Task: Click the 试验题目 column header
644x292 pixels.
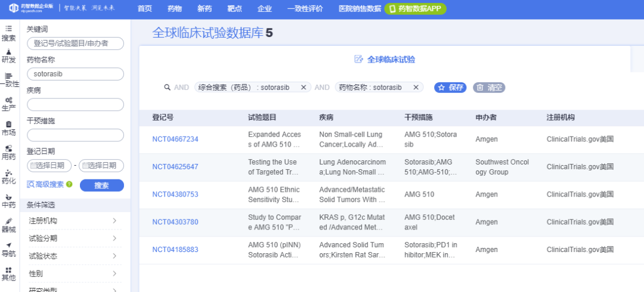Action: pos(262,117)
